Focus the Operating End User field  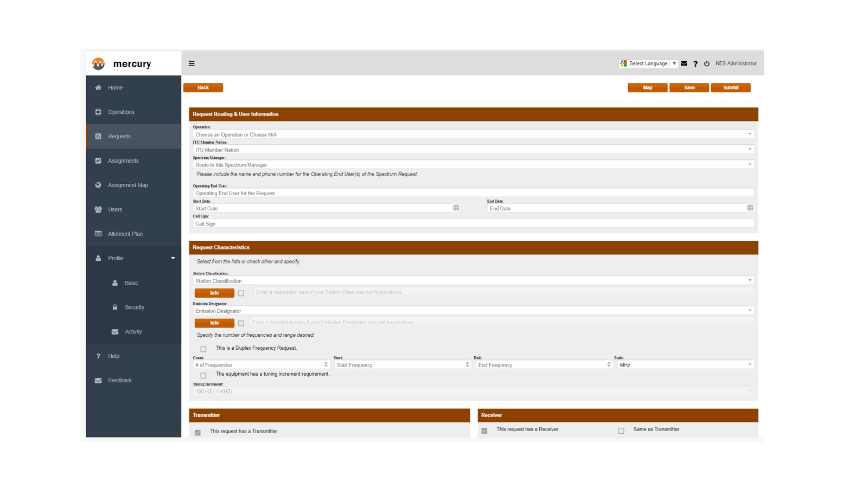[473, 193]
